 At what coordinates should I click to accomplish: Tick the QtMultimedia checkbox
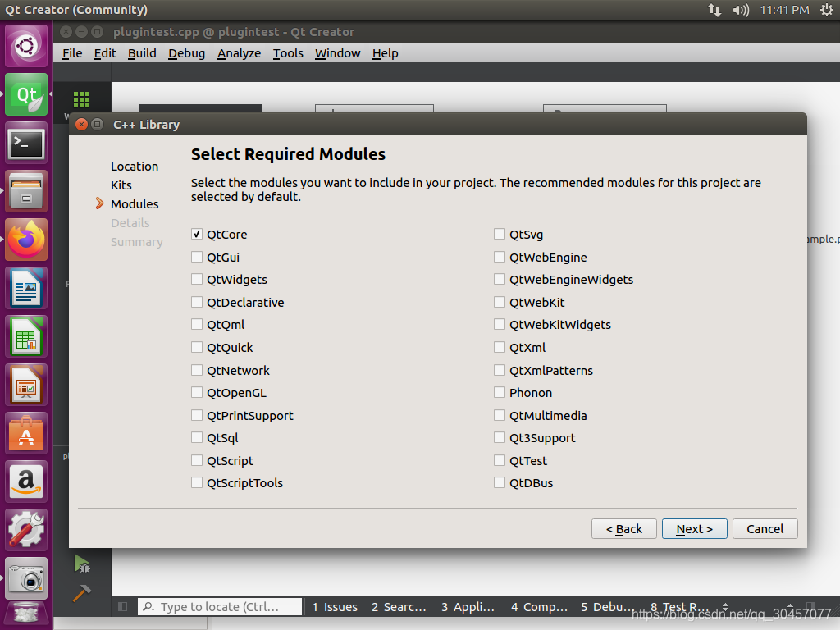point(500,415)
